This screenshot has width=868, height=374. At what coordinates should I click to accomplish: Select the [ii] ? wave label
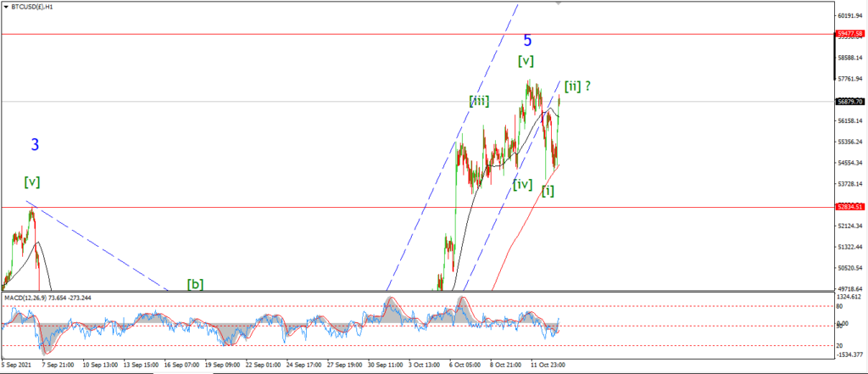pyautogui.click(x=577, y=86)
